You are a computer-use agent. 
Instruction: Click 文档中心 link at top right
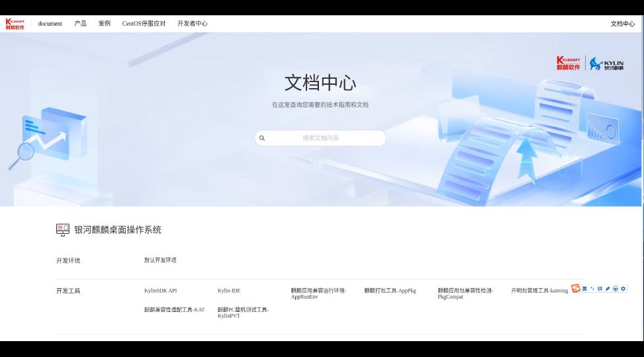click(622, 24)
